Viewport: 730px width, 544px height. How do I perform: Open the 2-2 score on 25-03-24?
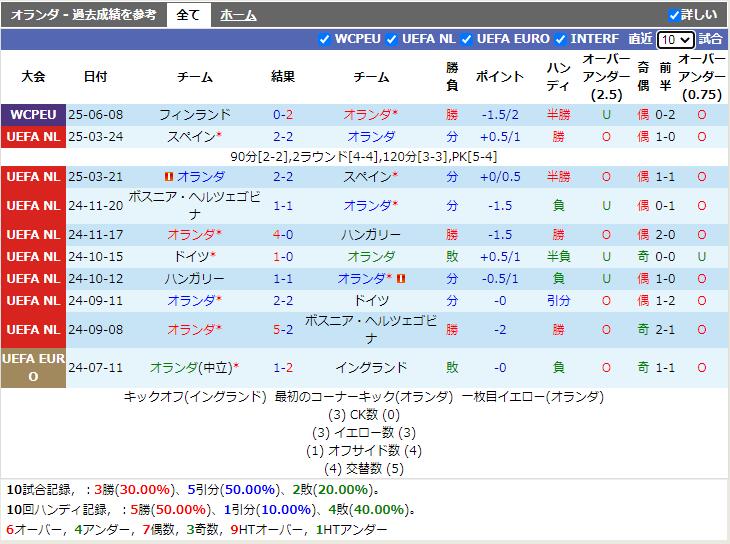[x=283, y=136]
